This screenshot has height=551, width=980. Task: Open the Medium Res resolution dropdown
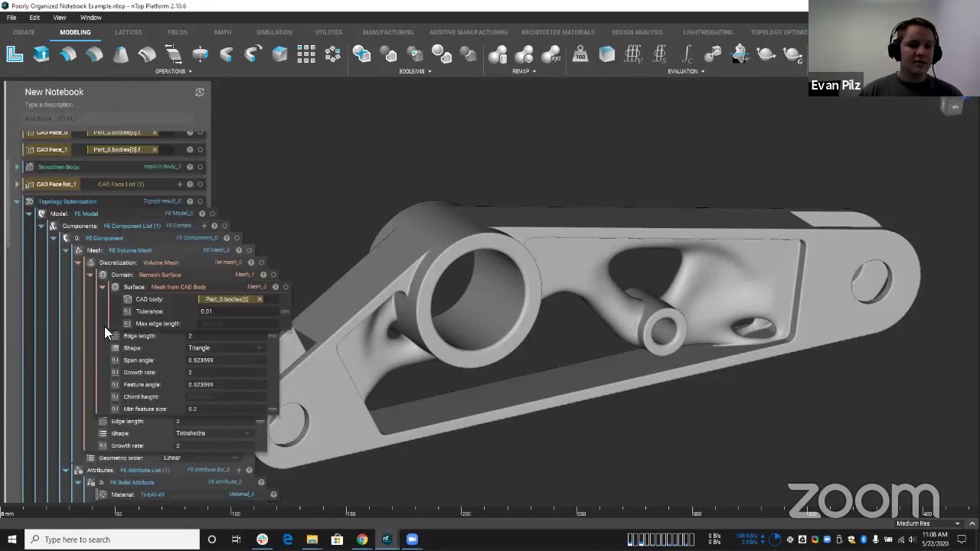coord(928,523)
